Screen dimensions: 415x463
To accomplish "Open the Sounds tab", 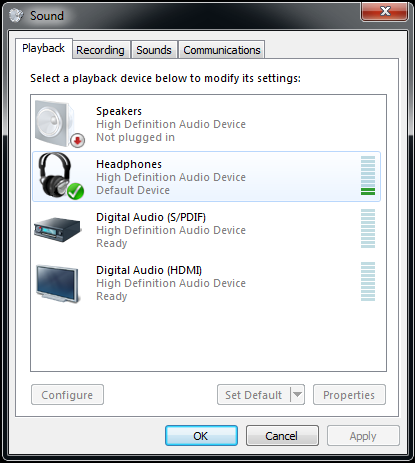I will pyautogui.click(x=154, y=50).
